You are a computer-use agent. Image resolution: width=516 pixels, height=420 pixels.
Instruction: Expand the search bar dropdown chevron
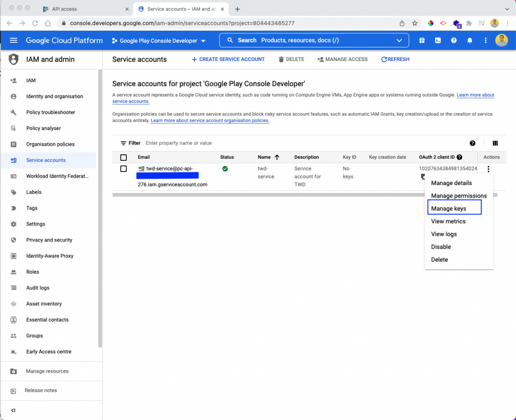(x=399, y=40)
